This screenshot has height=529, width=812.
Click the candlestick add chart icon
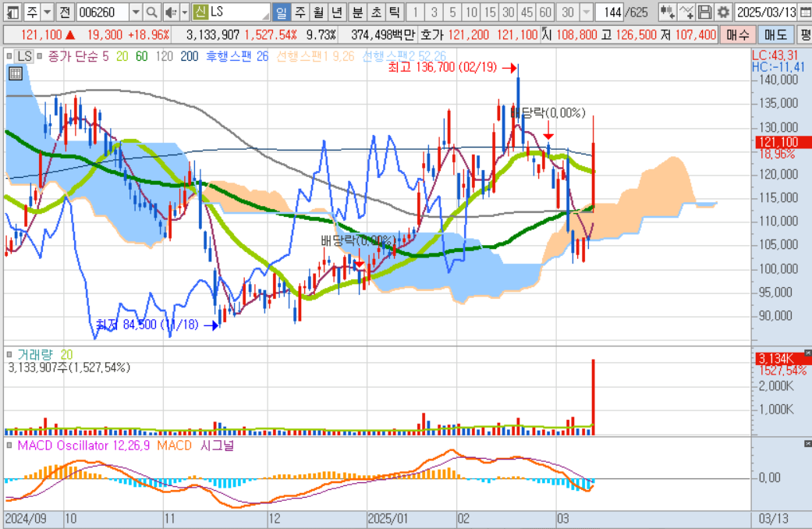click(668, 12)
